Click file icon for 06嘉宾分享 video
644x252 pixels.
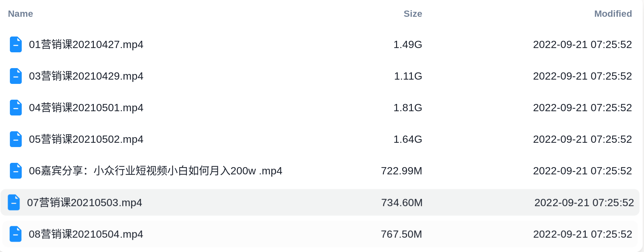pyautogui.click(x=16, y=171)
